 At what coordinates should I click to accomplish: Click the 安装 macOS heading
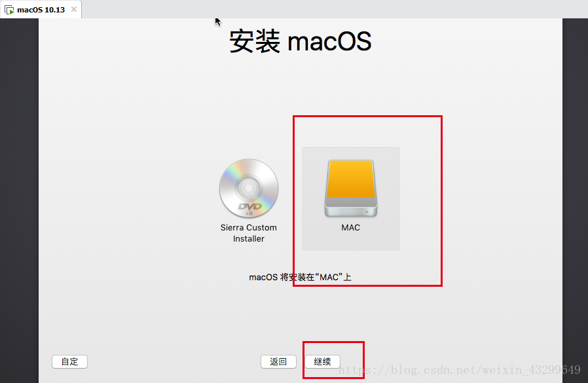[x=301, y=41]
